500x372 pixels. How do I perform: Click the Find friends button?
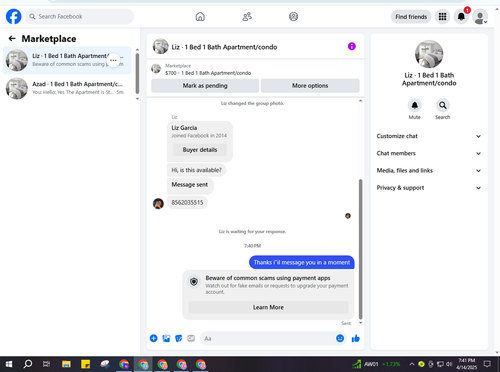(x=411, y=17)
